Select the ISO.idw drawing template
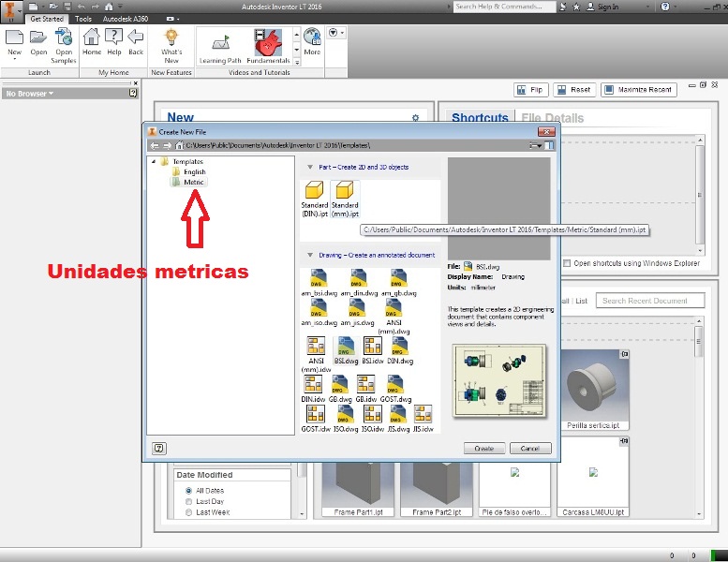The width and height of the screenshot is (728, 562). click(372, 419)
